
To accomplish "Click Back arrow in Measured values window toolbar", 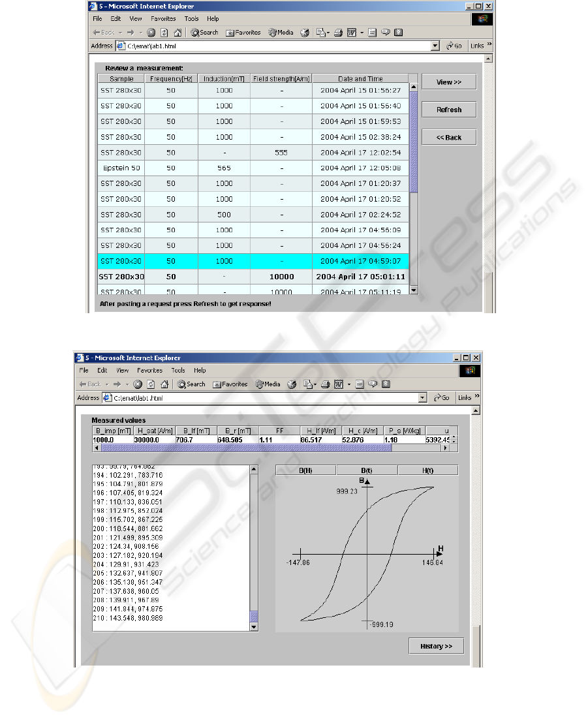I will 89,384.
